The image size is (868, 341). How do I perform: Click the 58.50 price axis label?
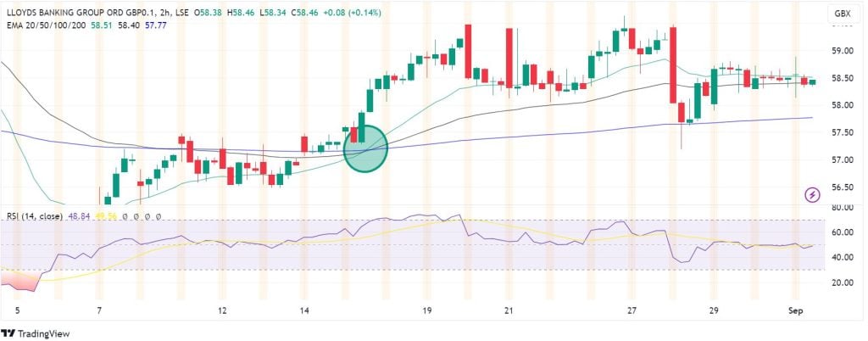coord(840,79)
